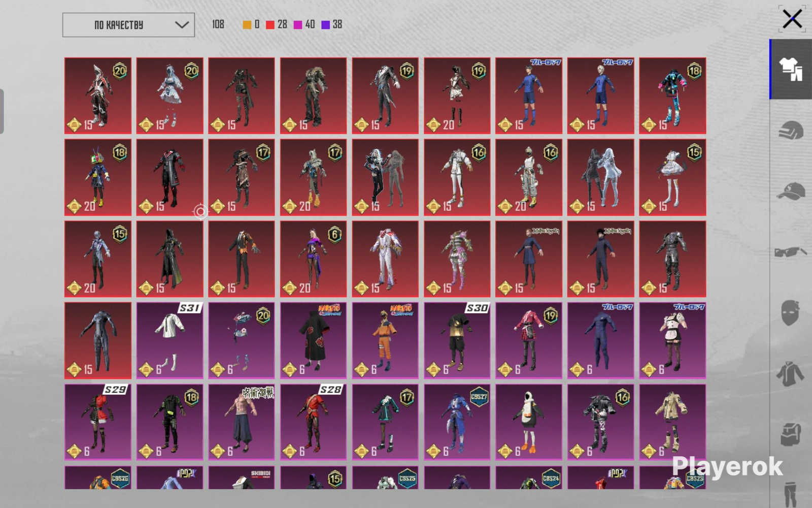This screenshot has height=508, width=812.
Task: Choose the level 18 black and green outfit
Action: tap(170, 422)
